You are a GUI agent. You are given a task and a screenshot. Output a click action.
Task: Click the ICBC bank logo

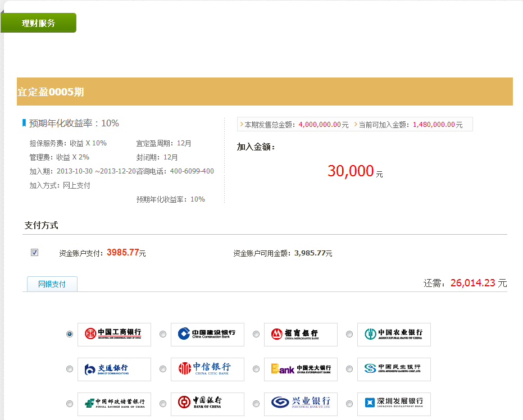pos(114,335)
